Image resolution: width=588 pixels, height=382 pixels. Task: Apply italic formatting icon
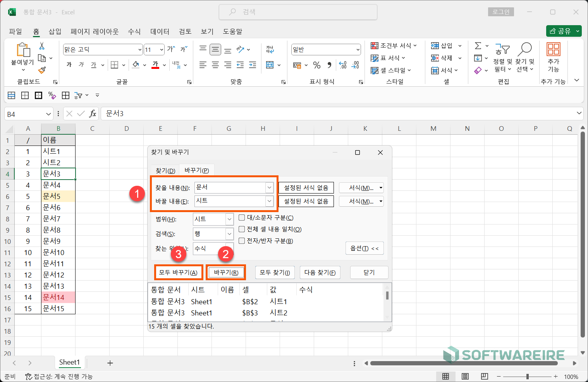[x=81, y=65]
